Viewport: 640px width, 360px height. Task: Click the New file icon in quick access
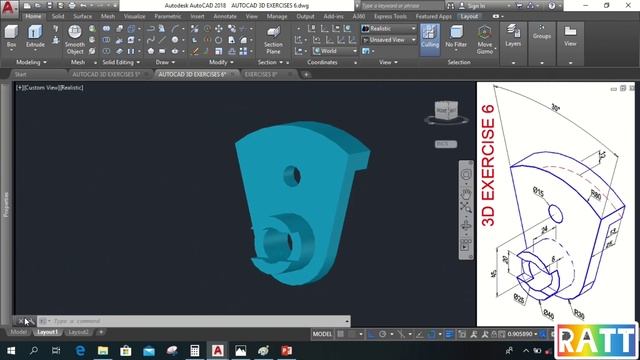[27, 6]
